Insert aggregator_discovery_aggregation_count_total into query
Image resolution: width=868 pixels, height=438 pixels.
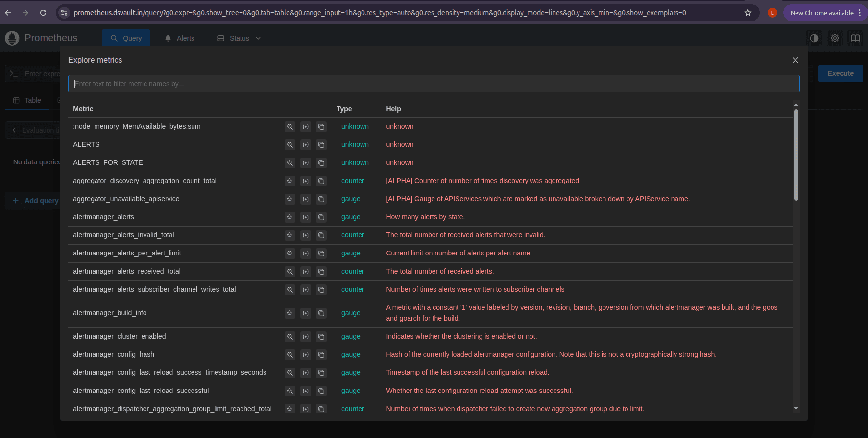(306, 181)
